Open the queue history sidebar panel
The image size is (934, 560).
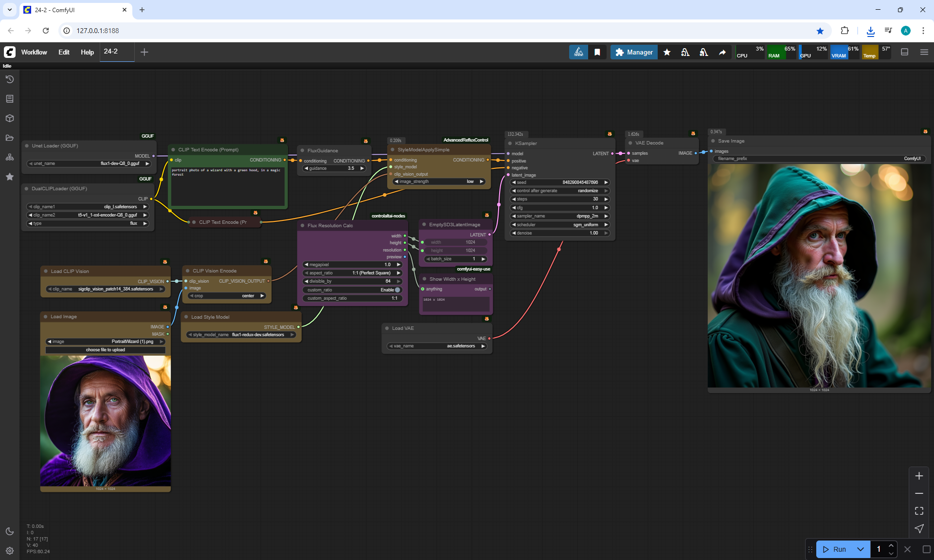click(10, 79)
